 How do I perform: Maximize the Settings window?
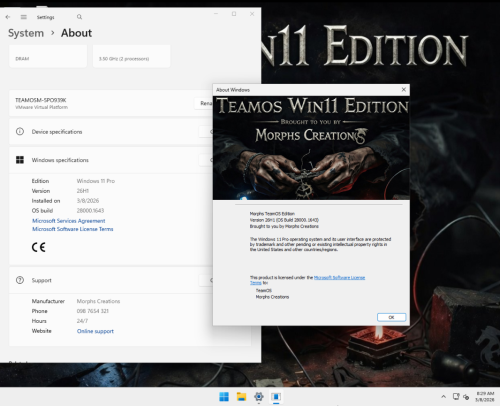234,14
